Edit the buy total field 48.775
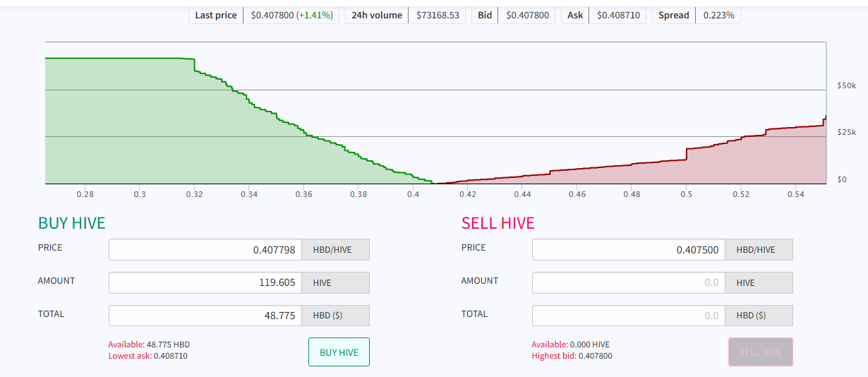868x377 pixels. 205,316
